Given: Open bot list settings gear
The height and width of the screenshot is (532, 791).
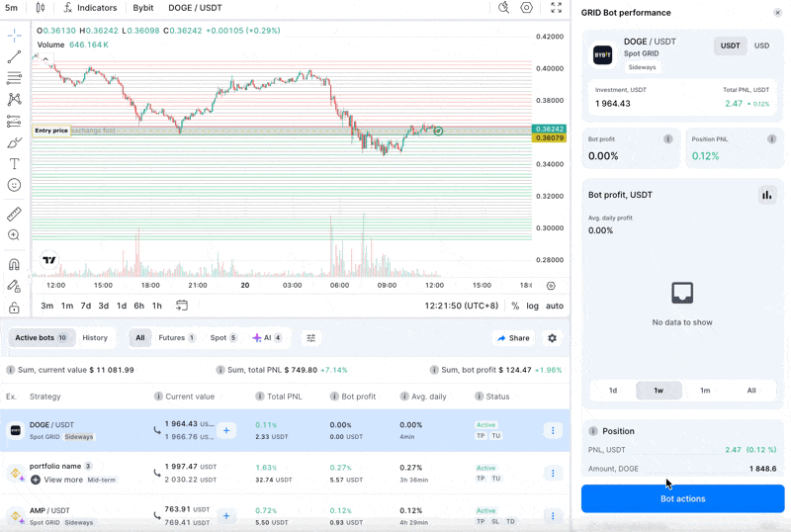Looking at the screenshot, I should coord(552,338).
